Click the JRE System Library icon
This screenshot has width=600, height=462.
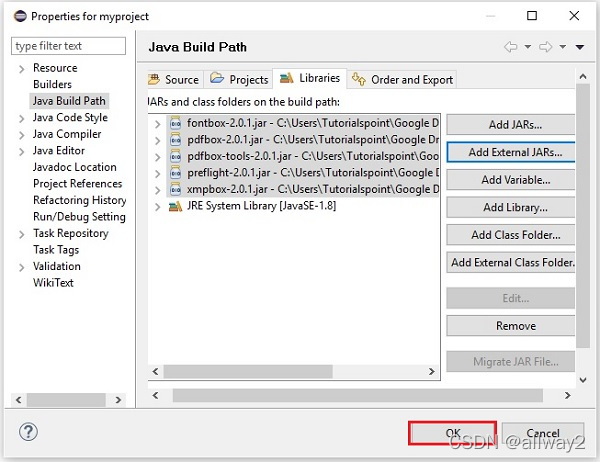pyautogui.click(x=175, y=207)
